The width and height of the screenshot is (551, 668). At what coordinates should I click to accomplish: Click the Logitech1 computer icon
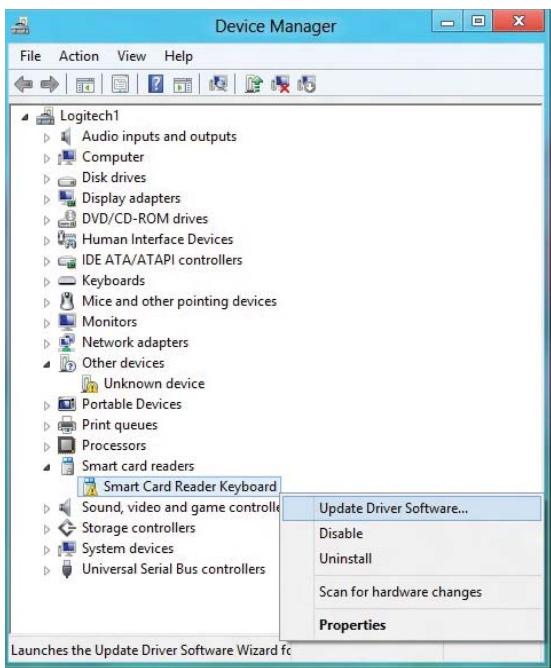[x=46, y=116]
